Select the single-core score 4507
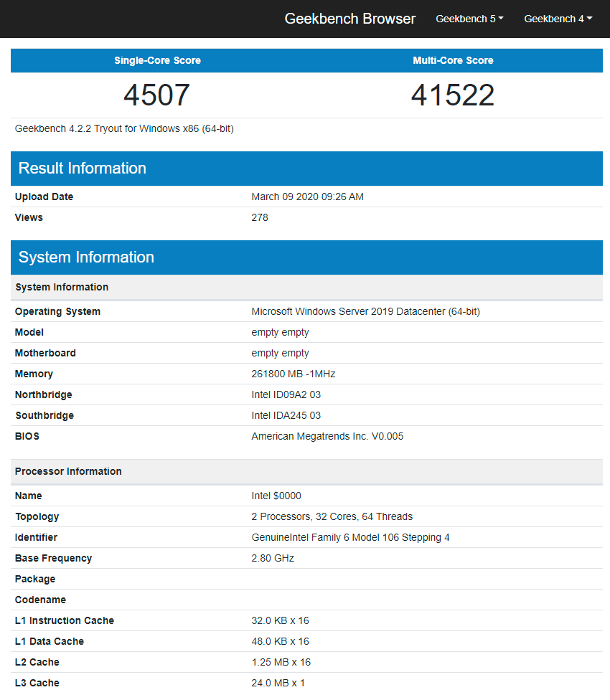 coord(156,95)
